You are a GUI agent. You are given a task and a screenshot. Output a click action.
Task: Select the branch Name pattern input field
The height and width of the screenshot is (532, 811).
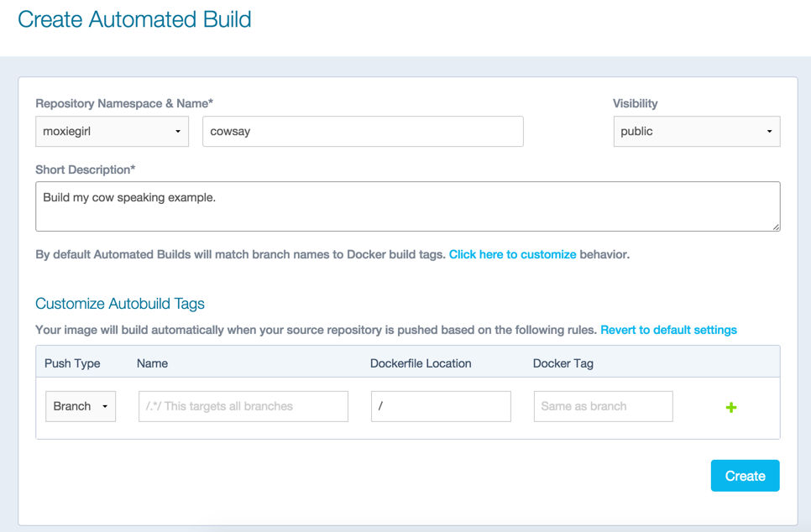243,406
